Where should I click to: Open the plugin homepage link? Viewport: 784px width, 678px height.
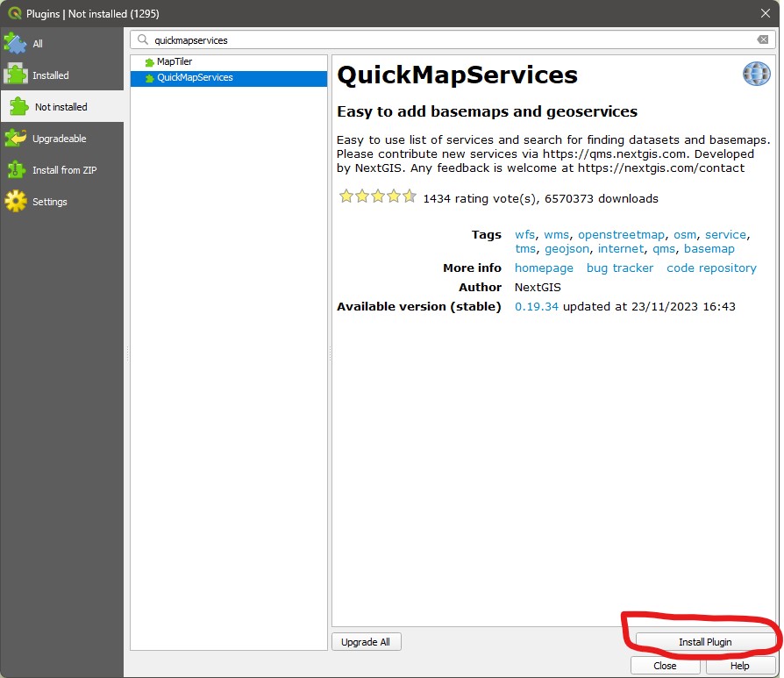click(x=544, y=268)
